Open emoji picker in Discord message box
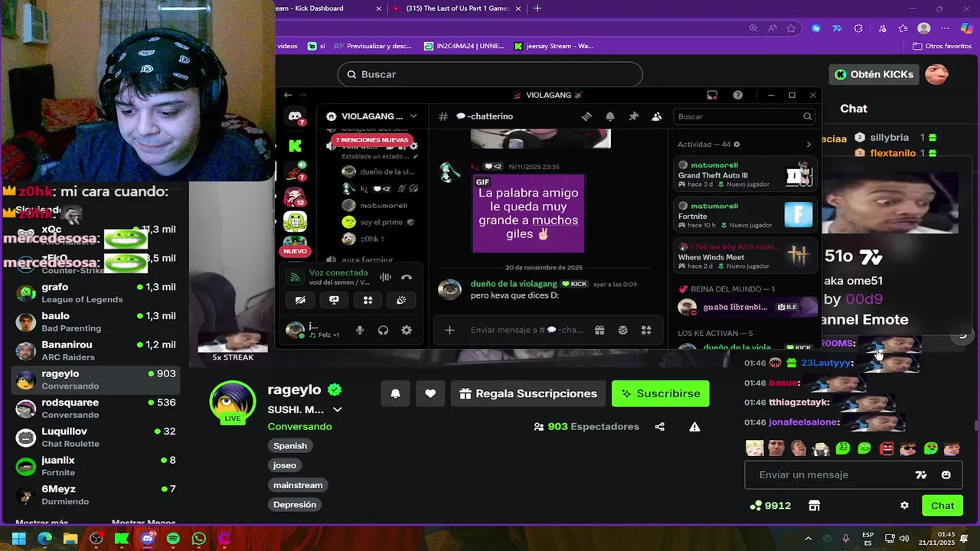Viewport: 980px width, 551px height. tap(622, 330)
